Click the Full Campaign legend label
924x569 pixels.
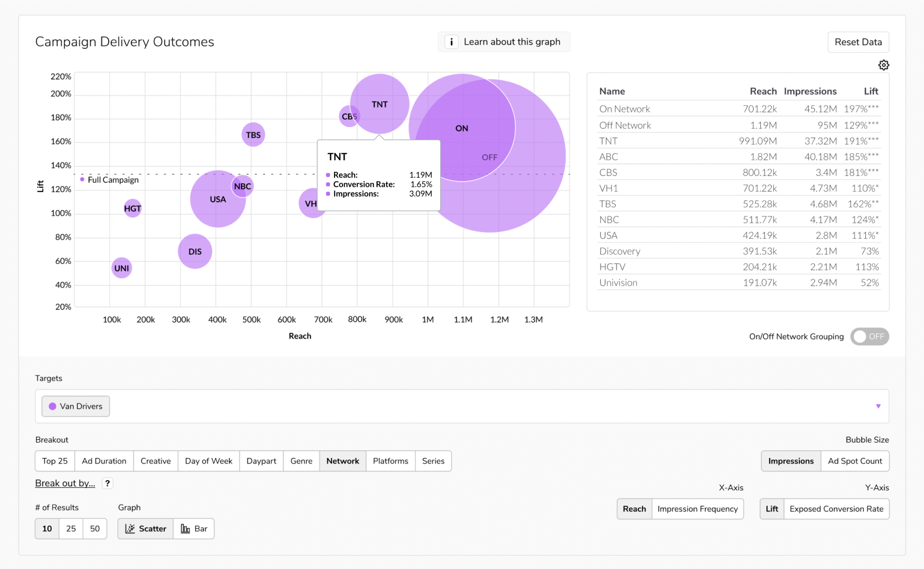tap(113, 180)
